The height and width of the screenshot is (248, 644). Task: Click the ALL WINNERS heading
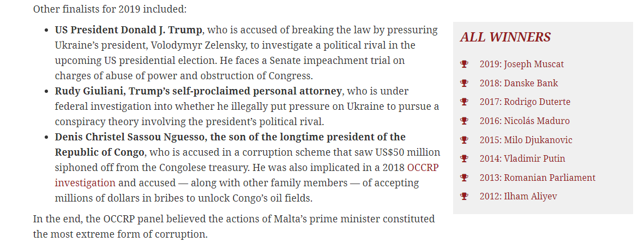pyautogui.click(x=505, y=37)
